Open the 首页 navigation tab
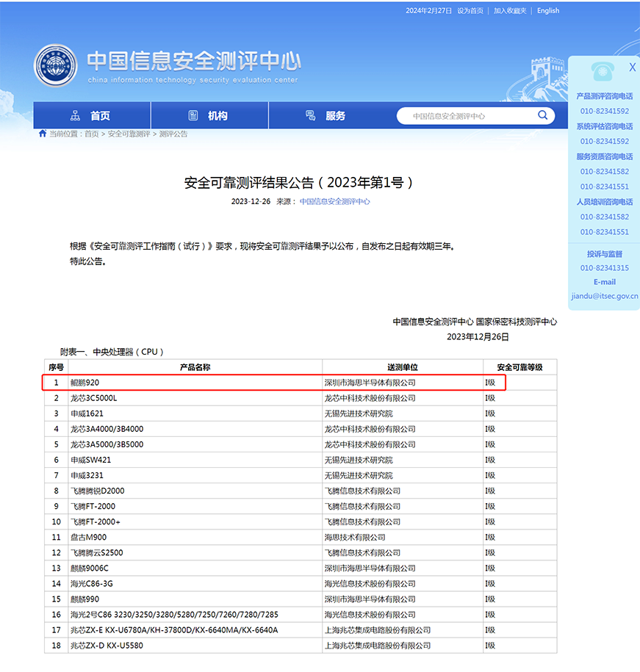 (92, 115)
